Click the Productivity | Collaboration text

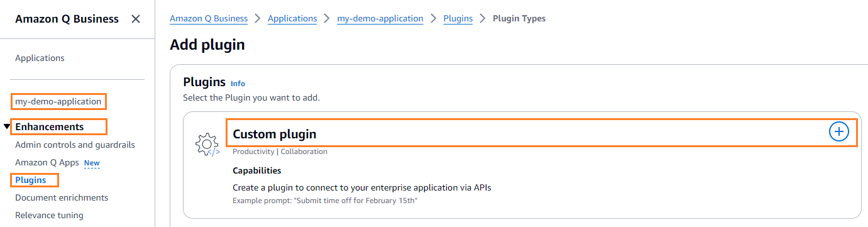[x=280, y=152]
